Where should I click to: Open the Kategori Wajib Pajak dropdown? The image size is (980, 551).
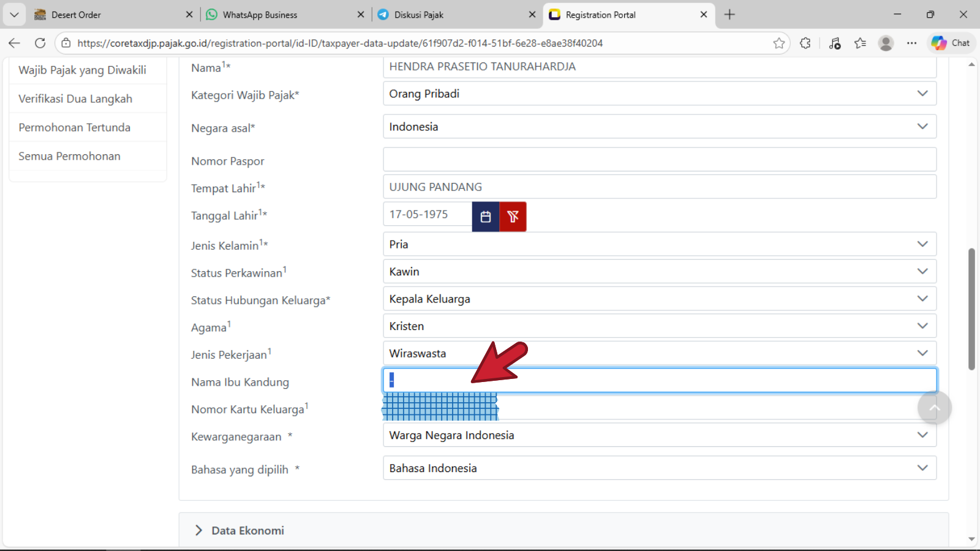(659, 94)
